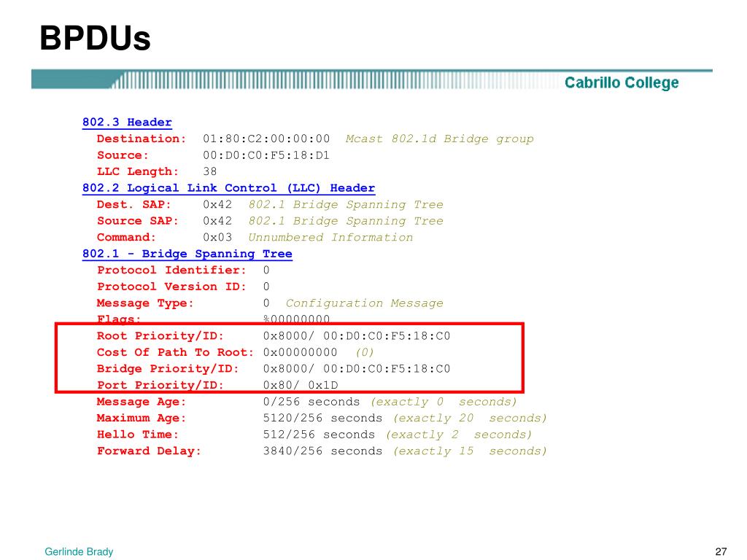Open 802.1 - Bridge Spanning Tree link
Viewport: 747px width, 560px height.
(x=187, y=254)
